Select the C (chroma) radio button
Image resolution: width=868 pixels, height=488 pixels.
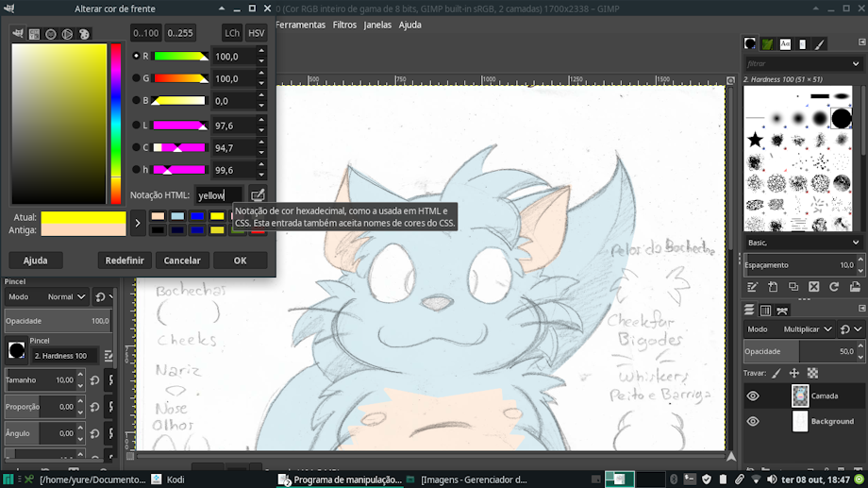point(136,147)
